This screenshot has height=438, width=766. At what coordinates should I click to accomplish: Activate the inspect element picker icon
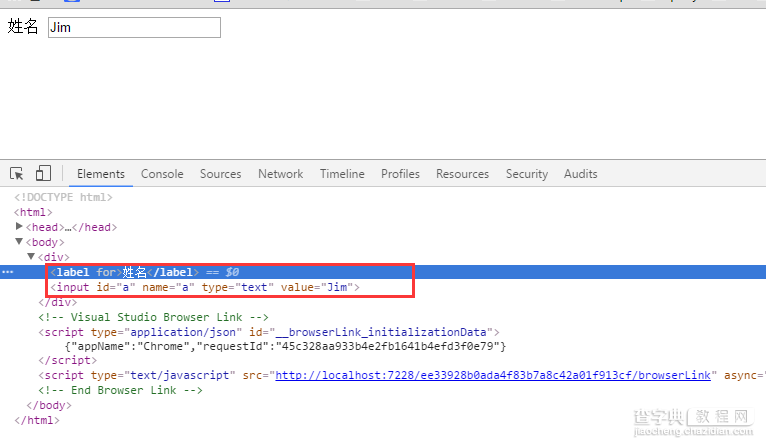point(17,173)
